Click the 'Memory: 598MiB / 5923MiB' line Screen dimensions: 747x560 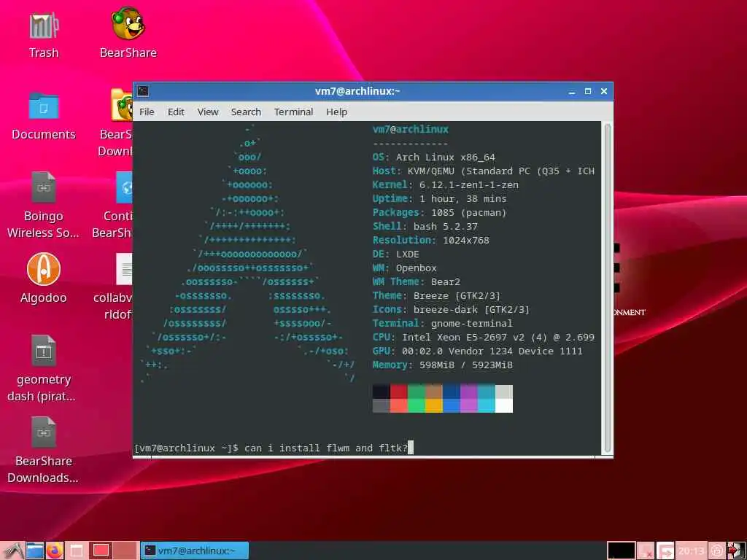(443, 365)
